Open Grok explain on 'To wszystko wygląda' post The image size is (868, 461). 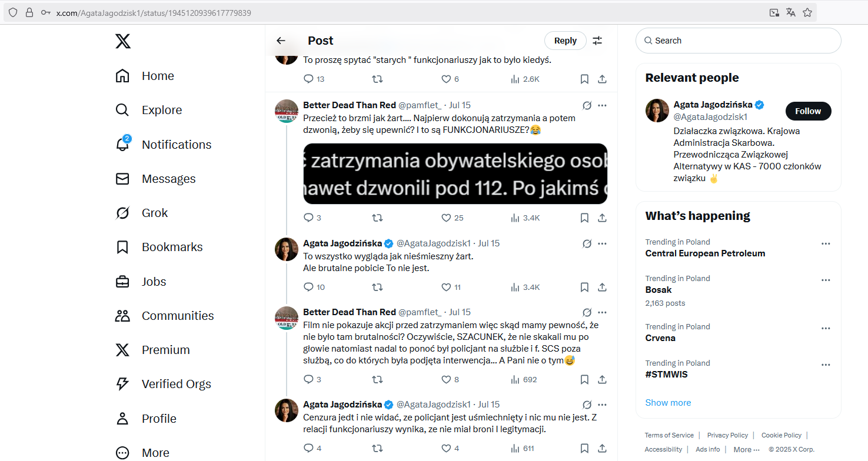pos(587,243)
